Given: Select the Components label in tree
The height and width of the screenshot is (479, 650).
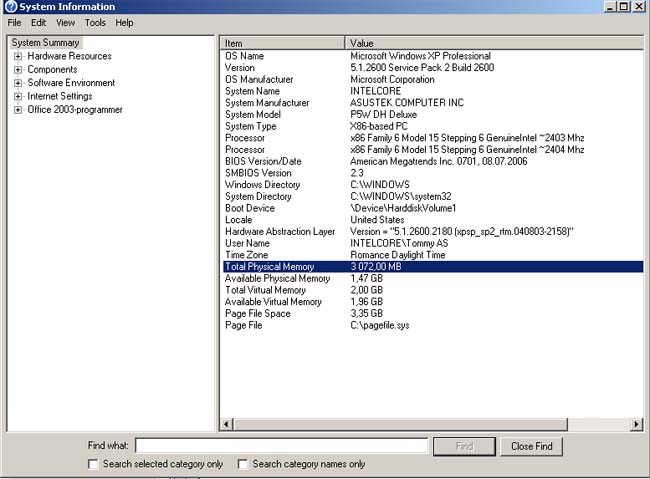Looking at the screenshot, I should tap(52, 69).
